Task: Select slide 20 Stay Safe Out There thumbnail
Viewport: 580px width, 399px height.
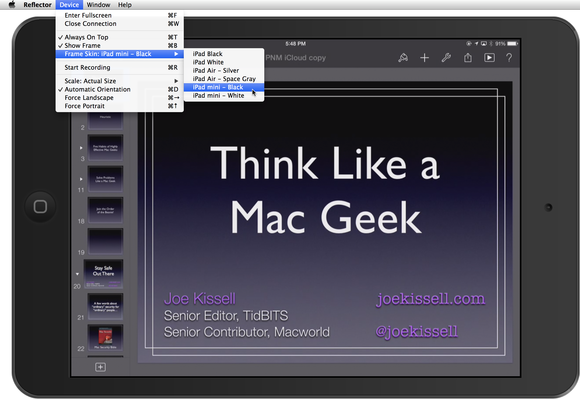Action: [104, 274]
